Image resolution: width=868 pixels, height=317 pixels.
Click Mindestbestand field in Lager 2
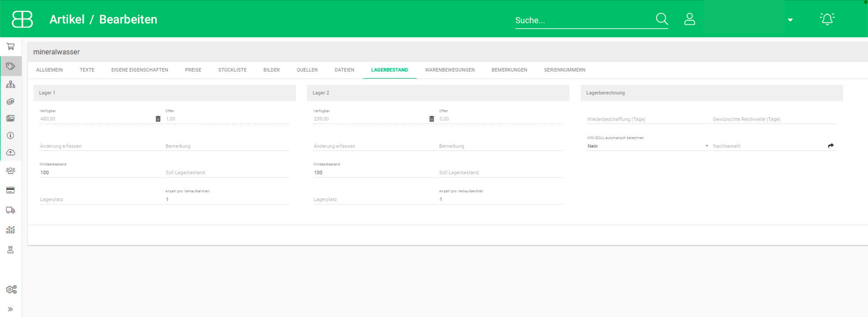pyautogui.click(x=375, y=173)
